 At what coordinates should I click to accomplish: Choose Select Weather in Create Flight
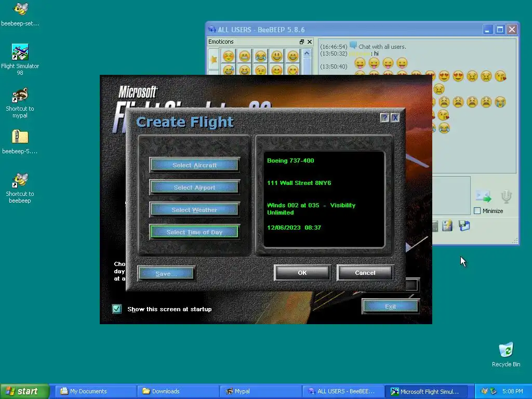194,210
